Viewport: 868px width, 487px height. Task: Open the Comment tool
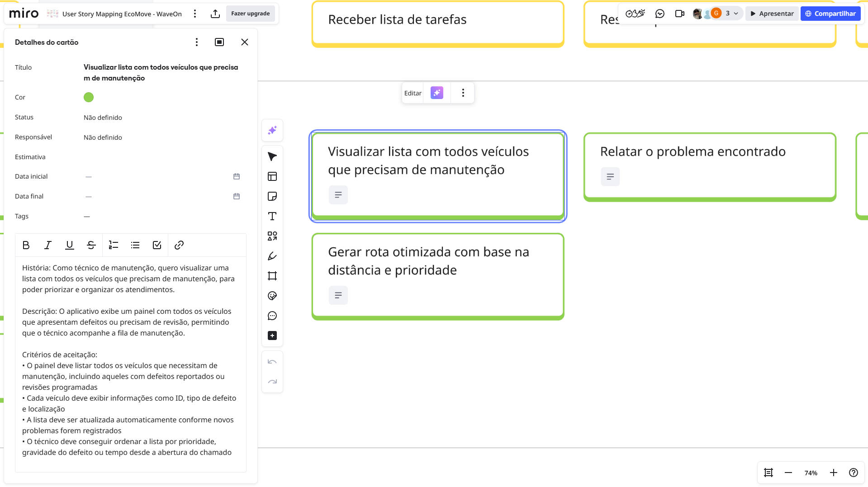(x=272, y=316)
